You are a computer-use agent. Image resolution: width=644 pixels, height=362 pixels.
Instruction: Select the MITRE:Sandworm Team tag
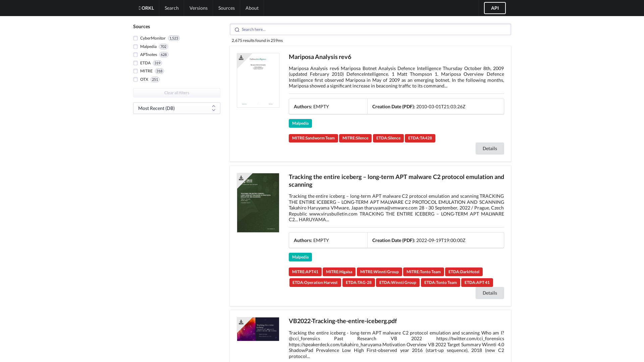coord(313,138)
